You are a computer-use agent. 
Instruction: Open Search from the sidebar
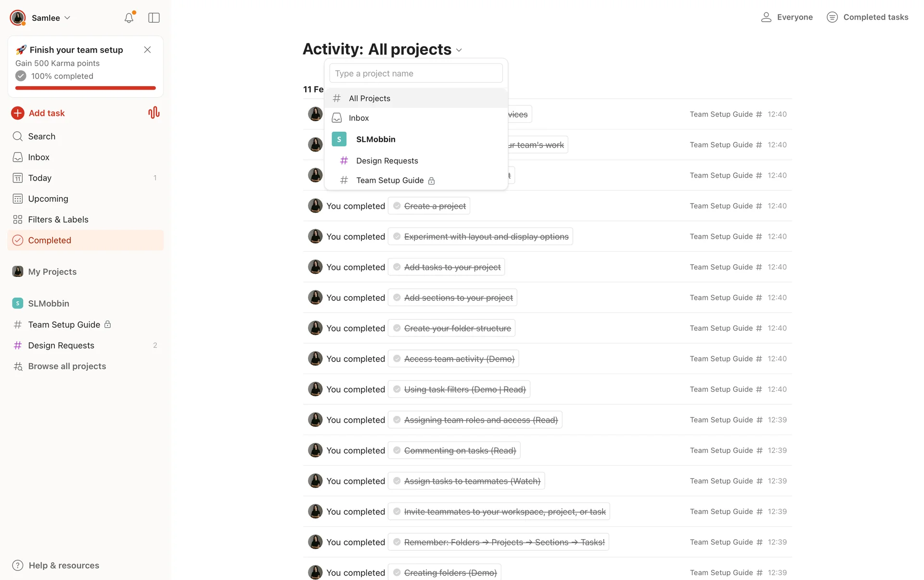(x=41, y=136)
